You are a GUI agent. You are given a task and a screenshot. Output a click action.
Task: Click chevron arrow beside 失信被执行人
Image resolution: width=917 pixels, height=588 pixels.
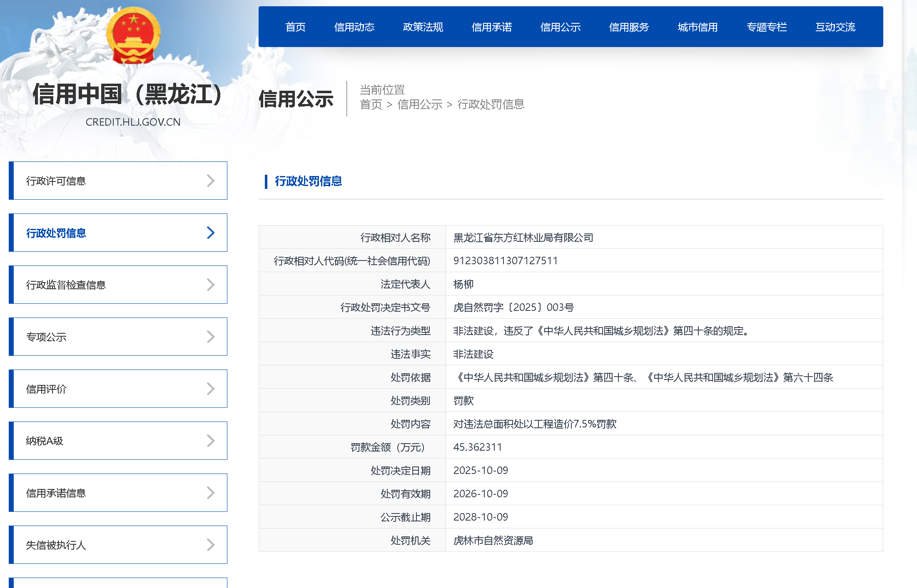(x=211, y=545)
